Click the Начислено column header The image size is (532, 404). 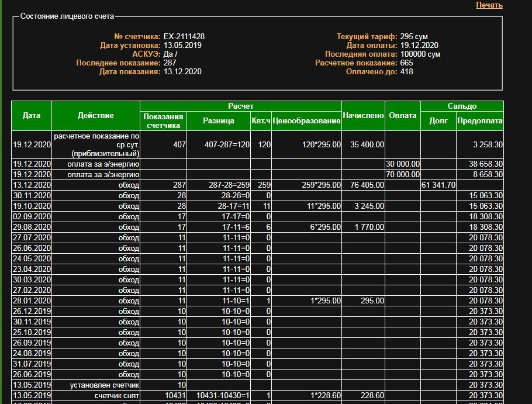[x=363, y=116]
